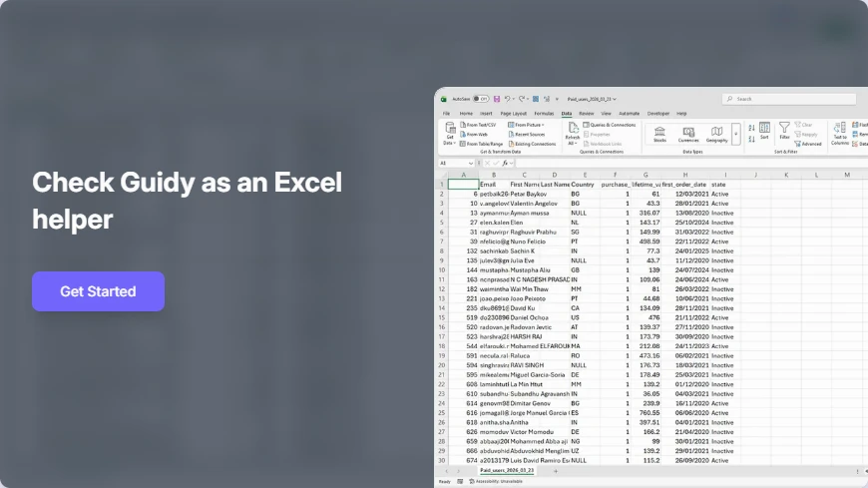Screen dimensions: 868x488
Task: Click Sort A to Z icon
Action: coord(751,128)
